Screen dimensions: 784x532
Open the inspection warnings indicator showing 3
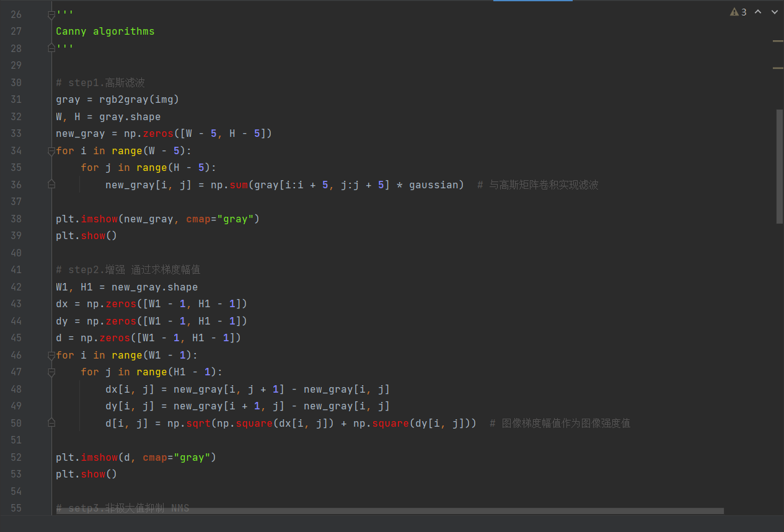point(738,12)
